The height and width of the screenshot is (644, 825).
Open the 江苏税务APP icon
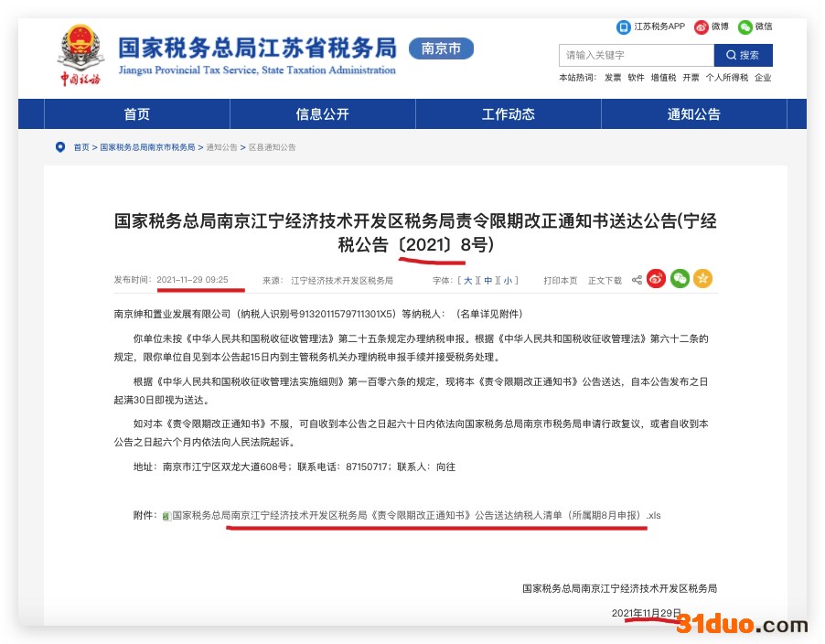pos(623,27)
